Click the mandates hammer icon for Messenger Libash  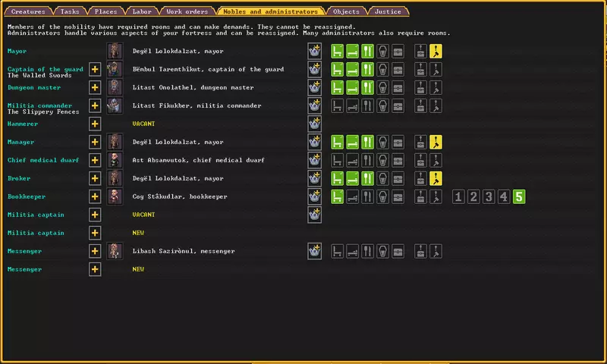coord(436,251)
